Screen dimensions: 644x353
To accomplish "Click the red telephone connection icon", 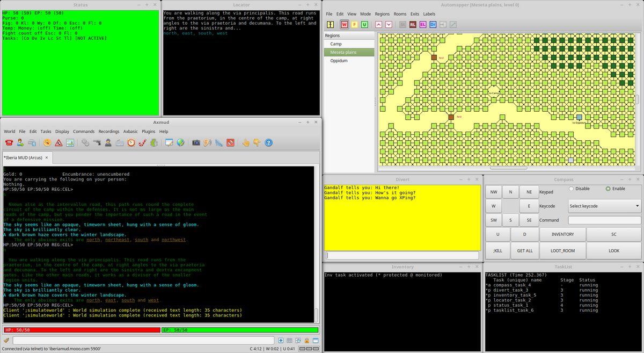I will click(x=9, y=142).
